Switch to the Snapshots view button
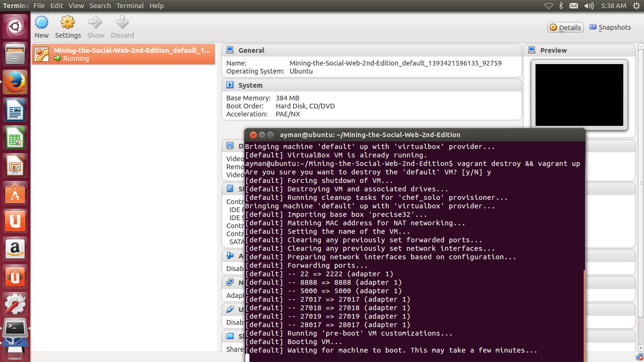Image resolution: width=644 pixels, height=362 pixels. click(x=610, y=27)
